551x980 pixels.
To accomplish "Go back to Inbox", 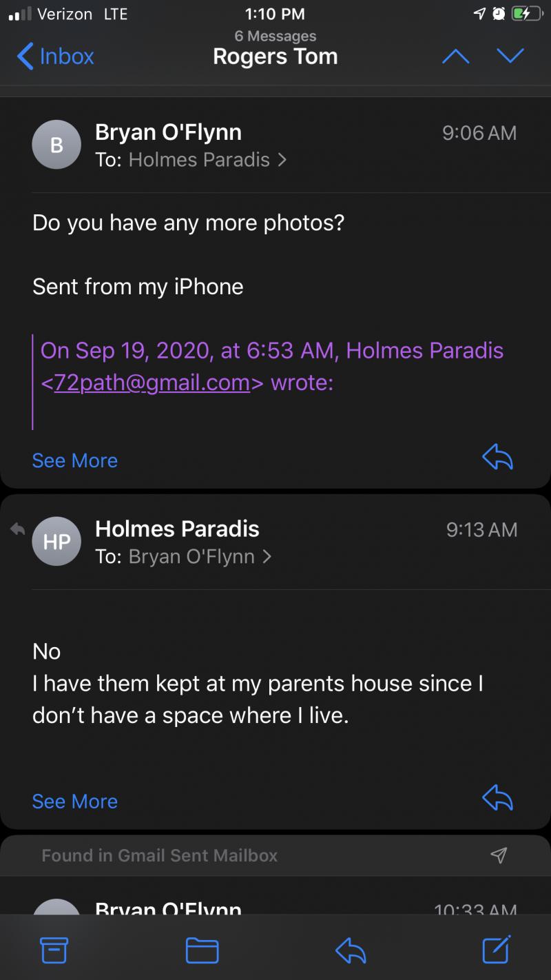I will coord(55,57).
